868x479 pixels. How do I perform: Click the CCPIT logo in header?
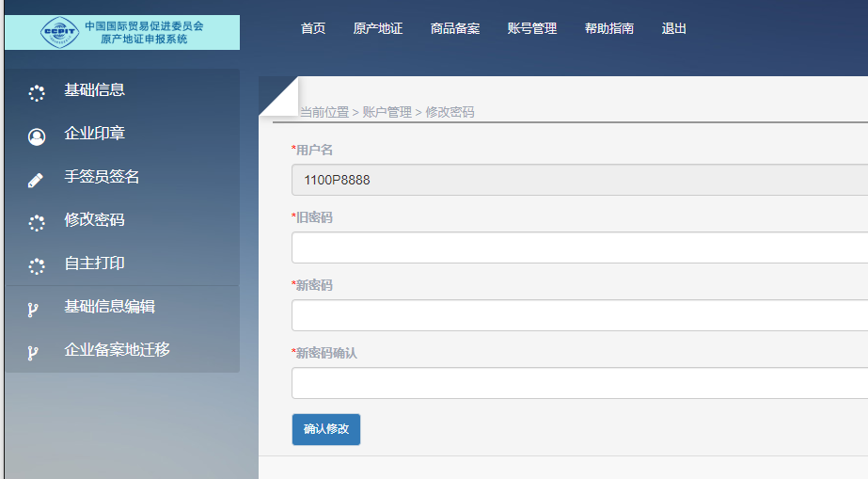[60, 32]
